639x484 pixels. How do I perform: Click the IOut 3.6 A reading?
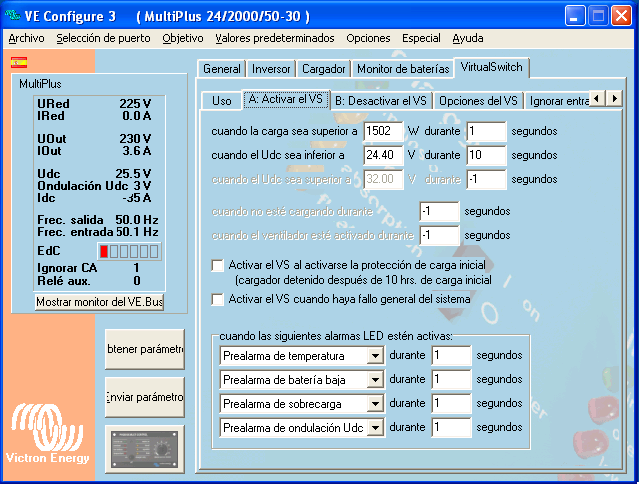(137, 151)
